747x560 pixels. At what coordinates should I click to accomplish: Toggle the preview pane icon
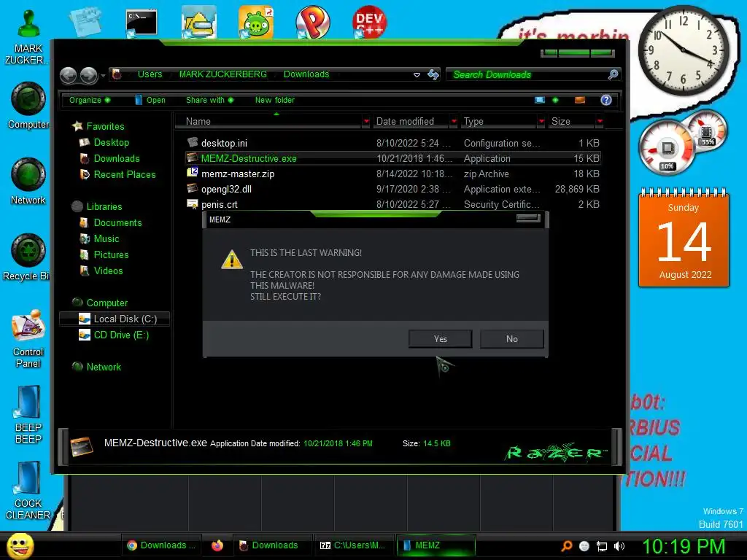[x=580, y=100]
